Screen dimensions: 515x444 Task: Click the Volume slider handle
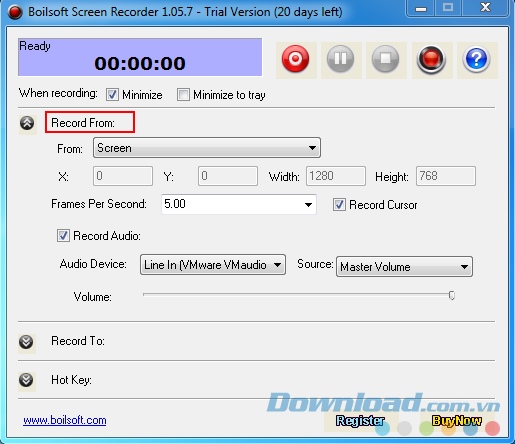click(452, 295)
